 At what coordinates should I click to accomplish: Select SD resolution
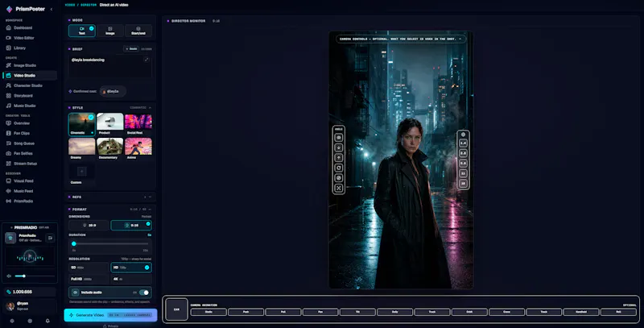click(89, 268)
